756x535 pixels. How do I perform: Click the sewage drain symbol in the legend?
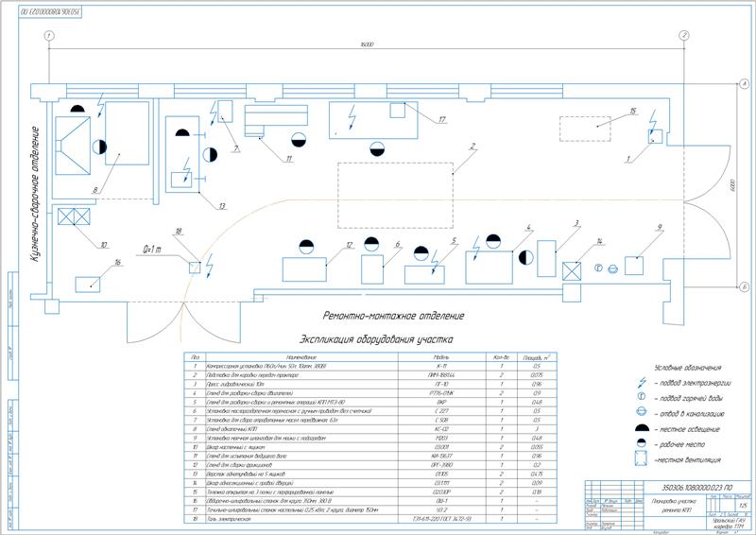point(642,411)
